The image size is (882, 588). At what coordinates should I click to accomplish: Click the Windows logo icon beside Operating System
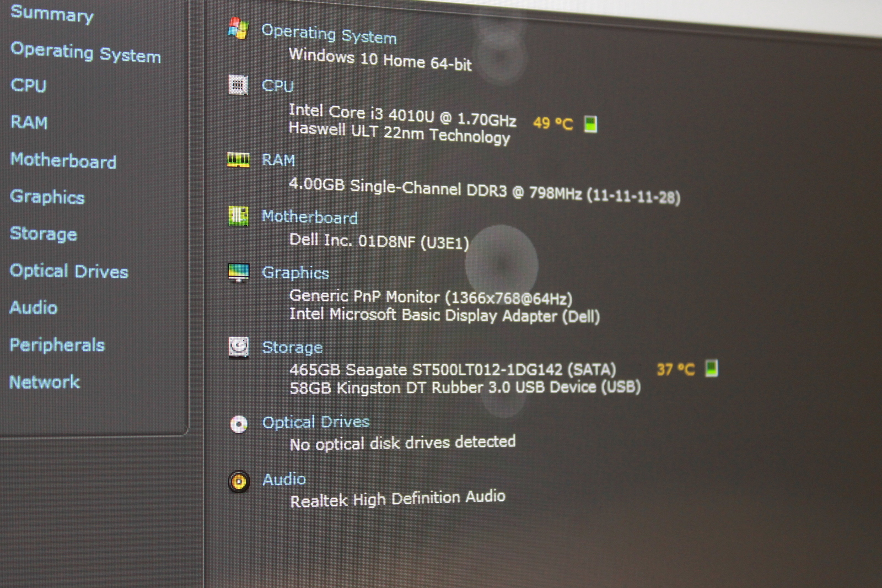(x=238, y=29)
